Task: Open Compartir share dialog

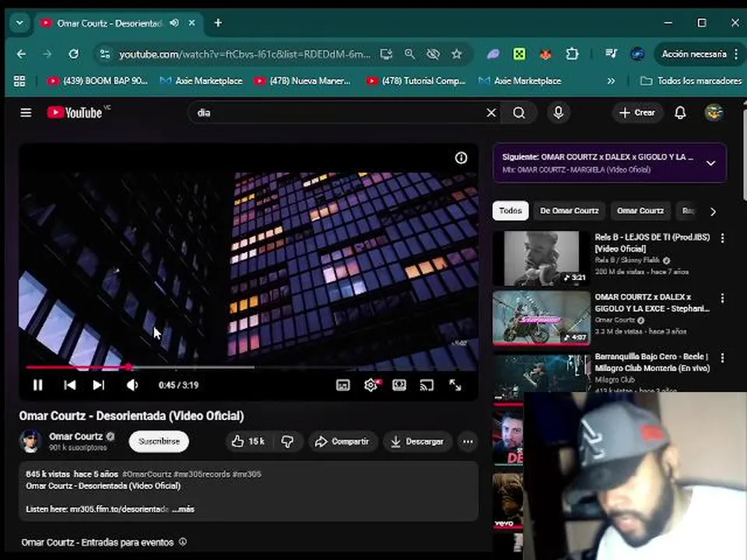Action: [x=342, y=442]
